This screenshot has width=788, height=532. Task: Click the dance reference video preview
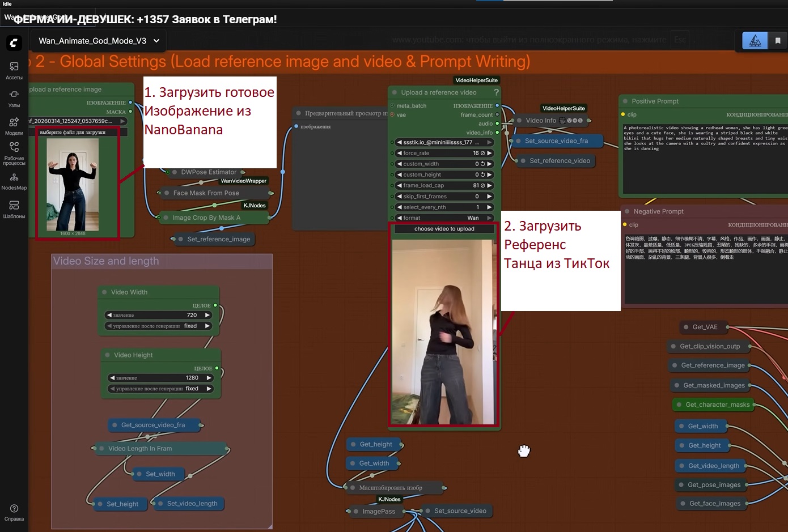443,332
